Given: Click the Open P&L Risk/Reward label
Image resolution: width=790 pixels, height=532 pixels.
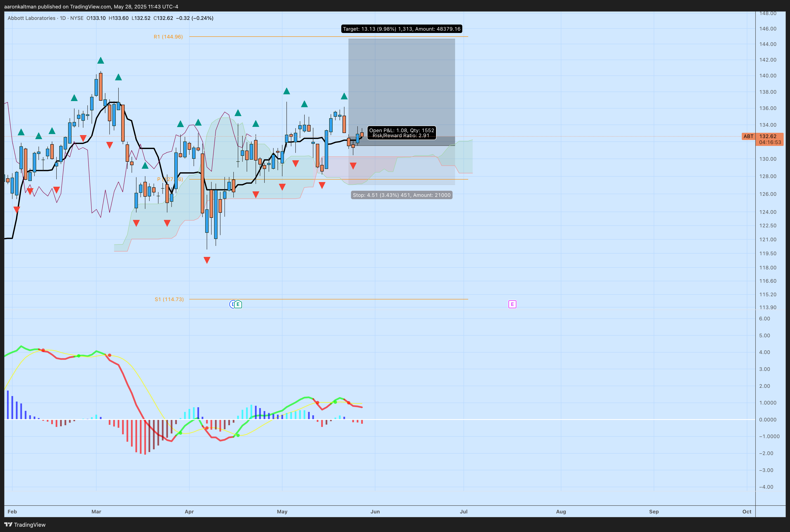Looking at the screenshot, I should pyautogui.click(x=402, y=133).
